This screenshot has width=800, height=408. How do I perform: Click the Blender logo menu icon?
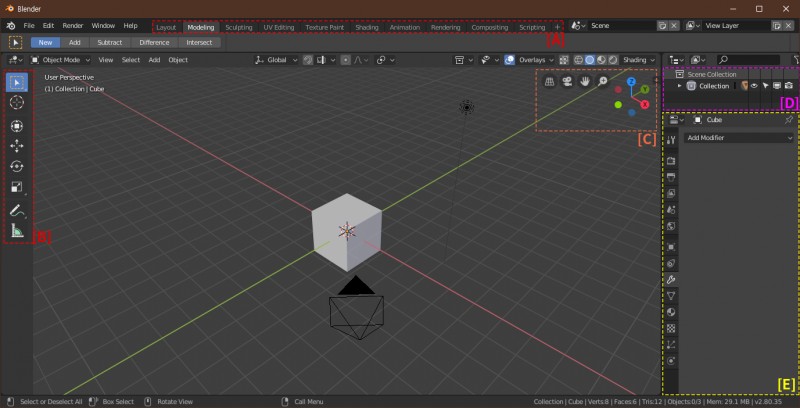click(x=11, y=26)
